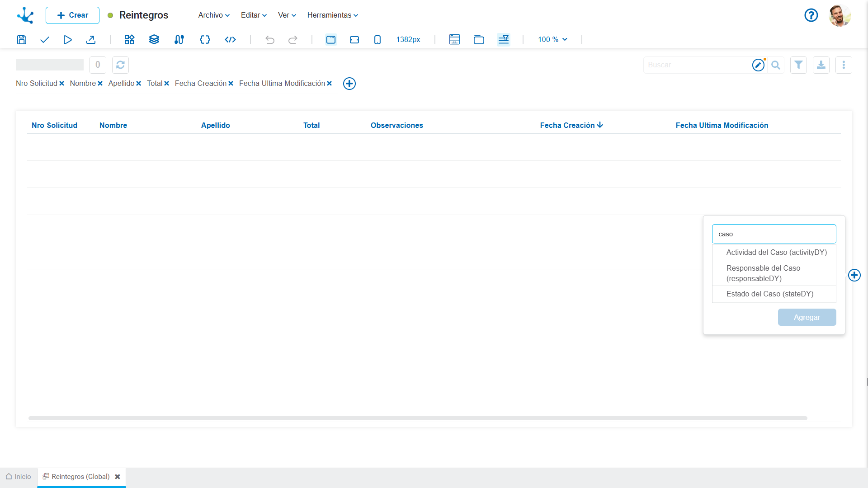Open the curly braces code icon

click(x=205, y=40)
